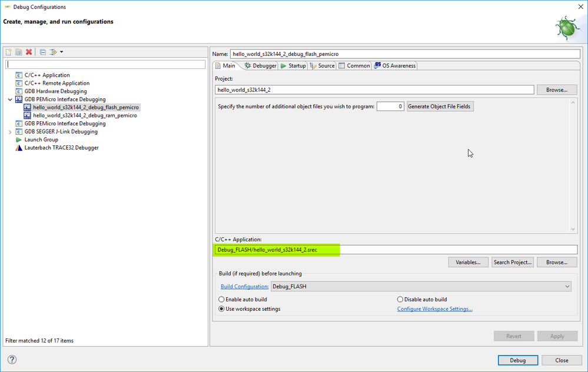Open the help button in bottom corner

11,360
